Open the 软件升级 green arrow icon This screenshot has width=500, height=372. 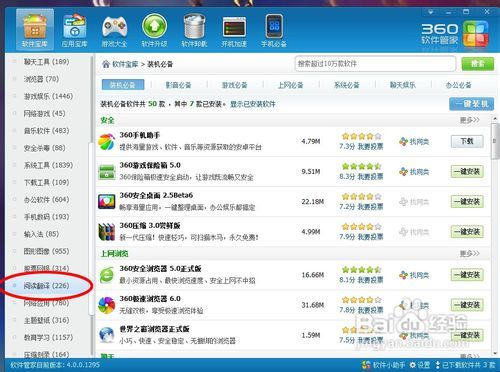click(x=154, y=30)
